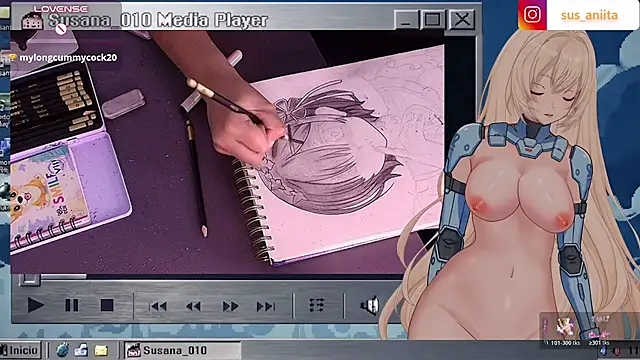Maximize the Susana_010 Media Player window

click(x=433, y=19)
